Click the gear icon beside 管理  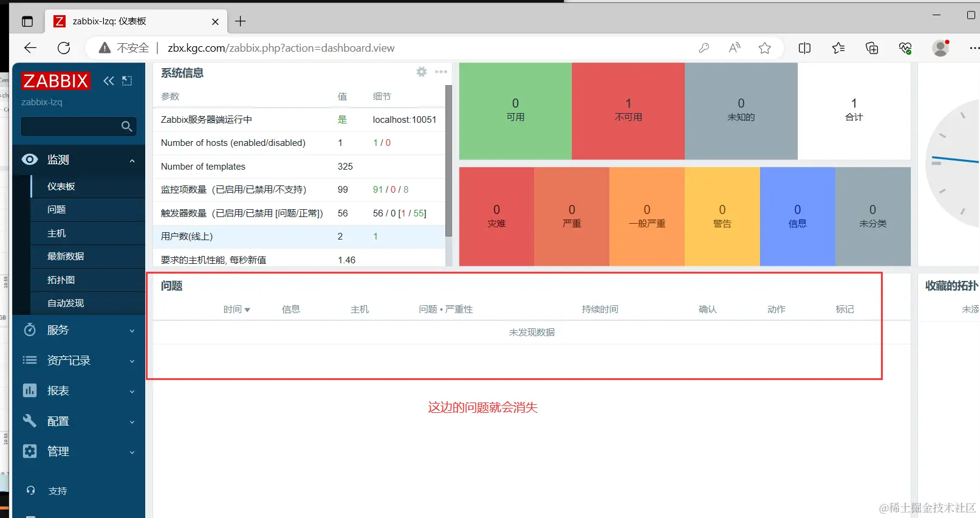point(30,451)
